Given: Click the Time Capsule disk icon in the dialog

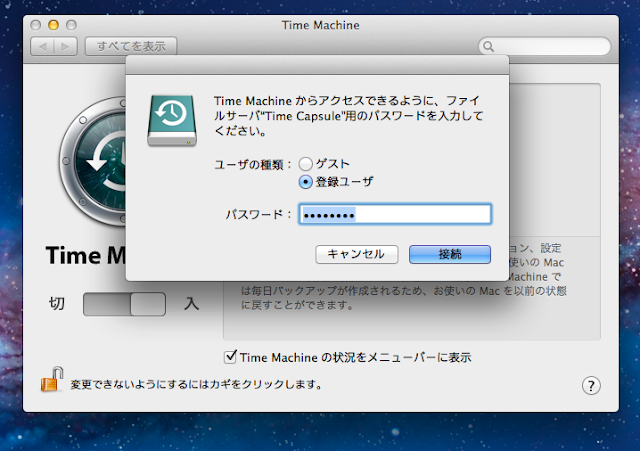Looking at the screenshot, I should (172, 120).
